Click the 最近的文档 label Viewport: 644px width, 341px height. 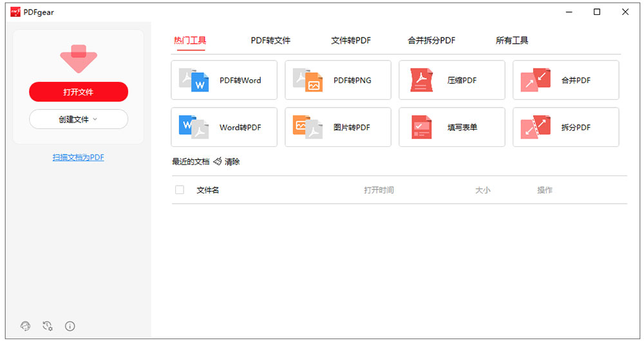[x=191, y=162]
